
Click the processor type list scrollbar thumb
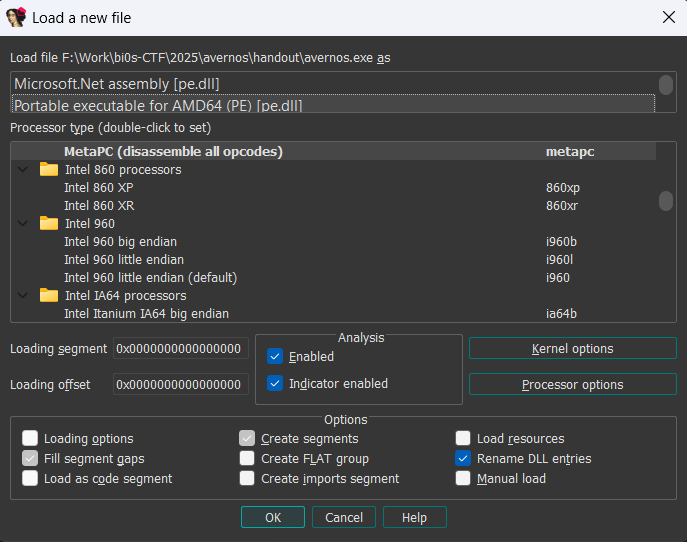[x=666, y=201]
